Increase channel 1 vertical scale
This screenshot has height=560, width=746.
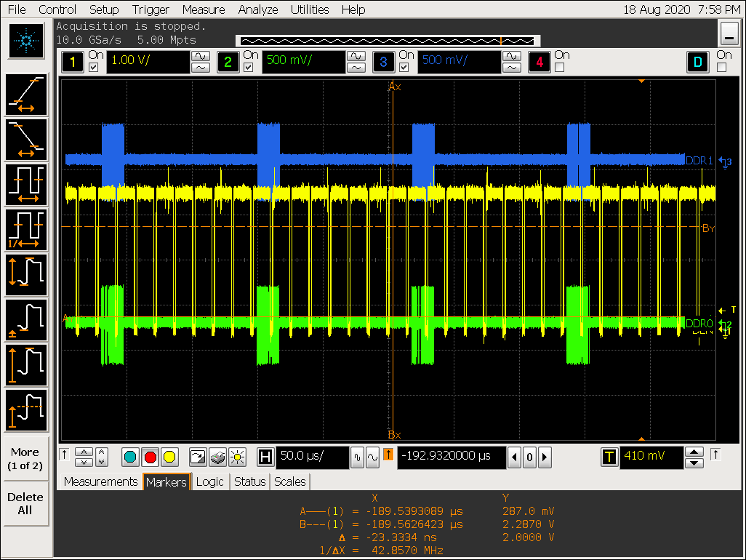[201, 56]
